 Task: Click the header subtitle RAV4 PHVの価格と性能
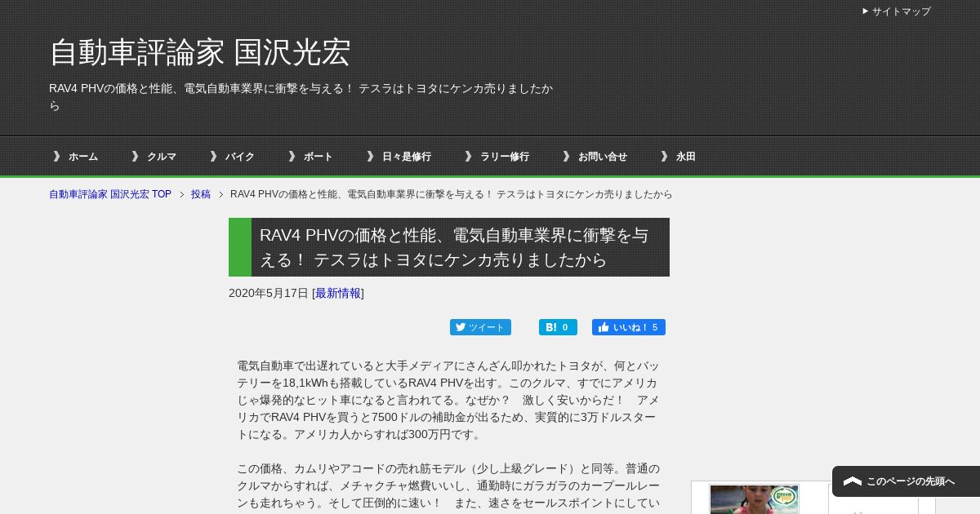[301, 96]
